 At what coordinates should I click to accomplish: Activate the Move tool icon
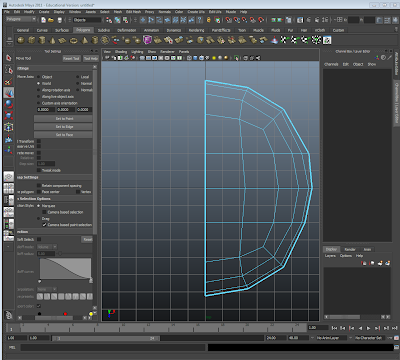click(9, 93)
